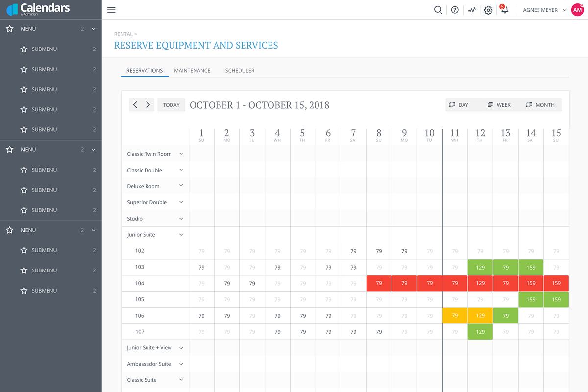588x392 pixels.
Task: Collapse the Junior Suite row
Action: [181, 235]
